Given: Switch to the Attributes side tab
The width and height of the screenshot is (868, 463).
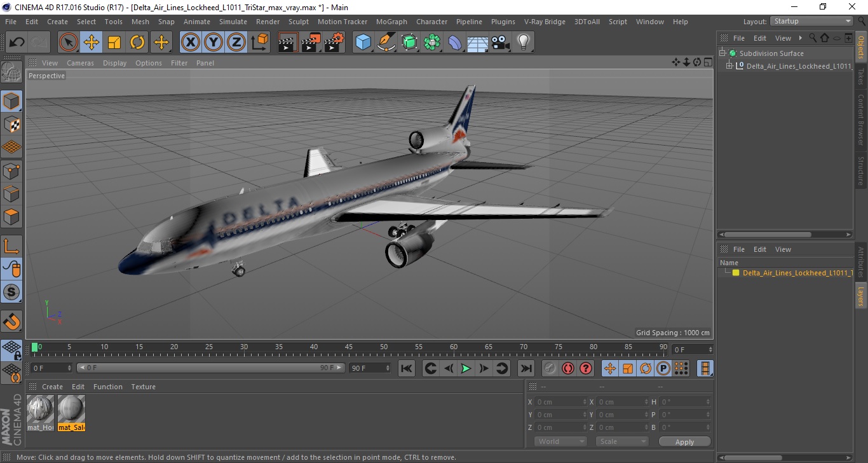Looking at the screenshot, I should pyautogui.click(x=861, y=262).
